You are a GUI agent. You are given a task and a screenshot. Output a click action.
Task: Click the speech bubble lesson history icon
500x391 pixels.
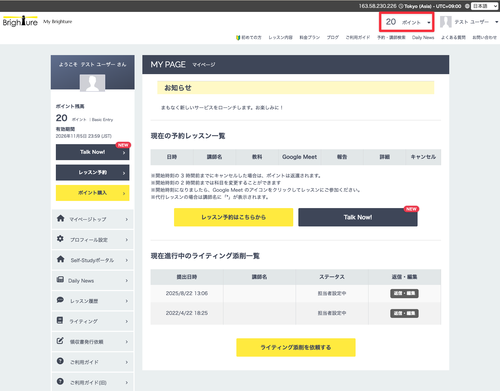[60, 300]
